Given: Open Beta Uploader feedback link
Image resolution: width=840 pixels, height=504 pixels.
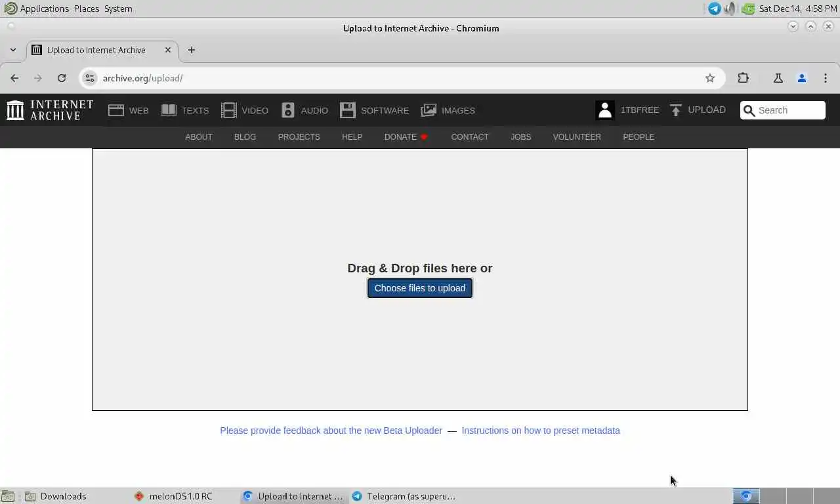Looking at the screenshot, I should pos(331,430).
